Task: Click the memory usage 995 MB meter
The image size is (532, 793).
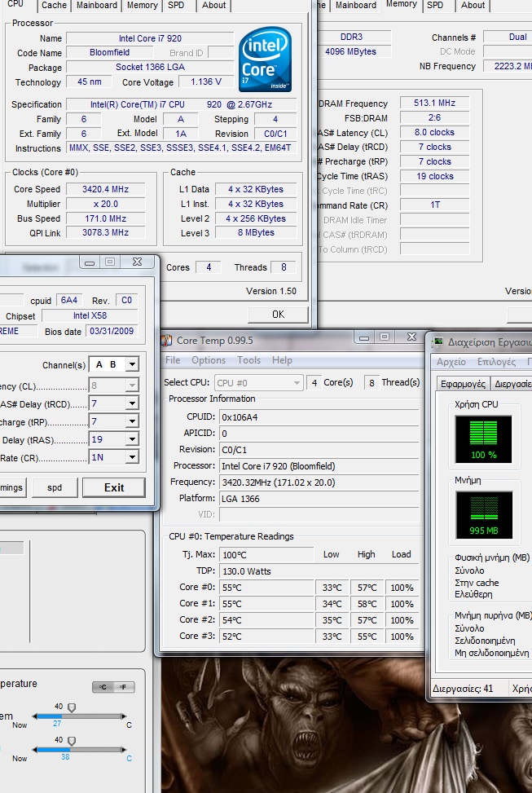Action: (484, 515)
